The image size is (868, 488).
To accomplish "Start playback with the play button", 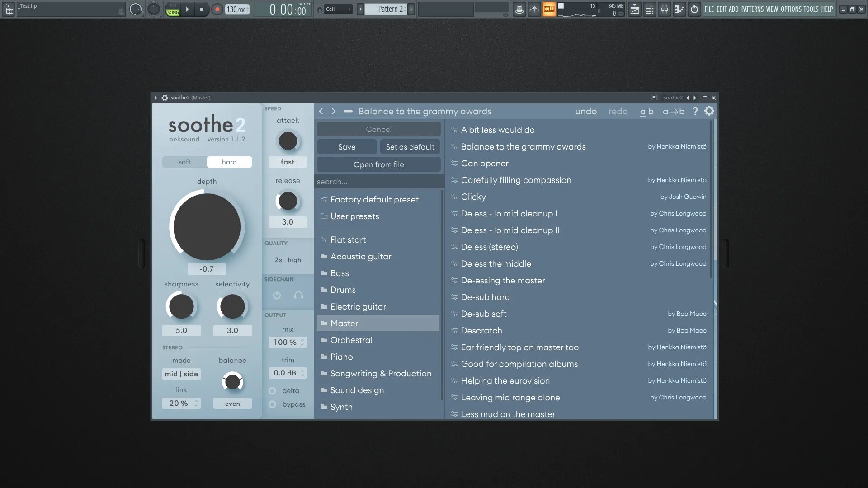I will tap(188, 9).
